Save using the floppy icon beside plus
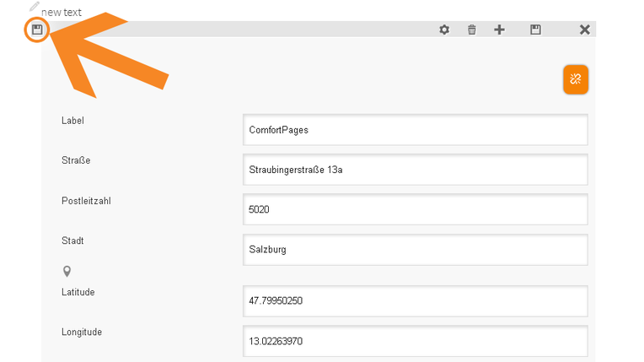Image resolution: width=644 pixels, height=362 pixels. [535, 30]
